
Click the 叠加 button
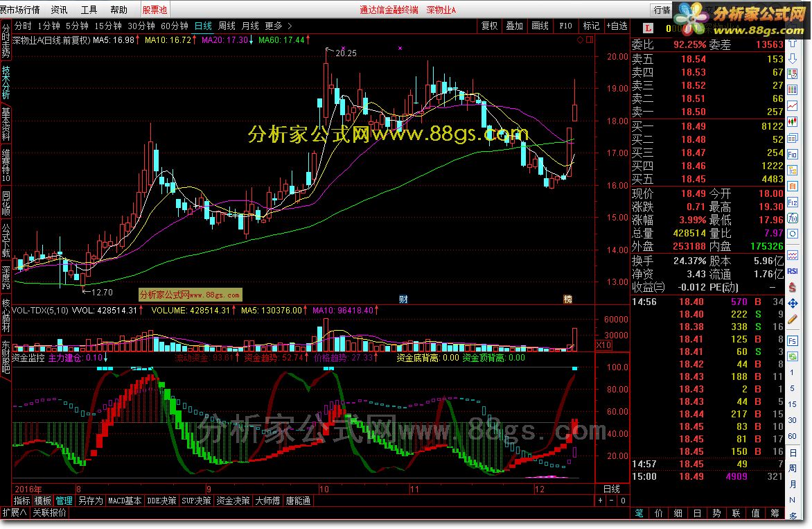click(x=514, y=26)
